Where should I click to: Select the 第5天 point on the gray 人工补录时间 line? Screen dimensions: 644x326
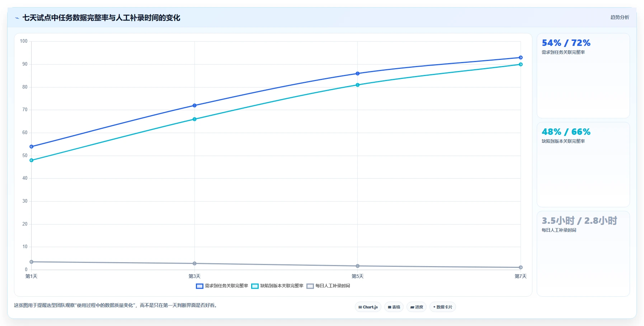(358, 266)
